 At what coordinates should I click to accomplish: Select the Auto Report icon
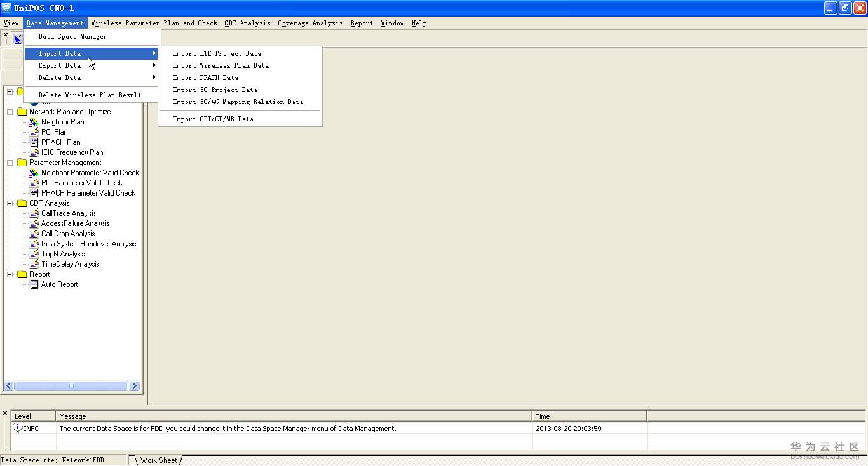click(x=34, y=284)
